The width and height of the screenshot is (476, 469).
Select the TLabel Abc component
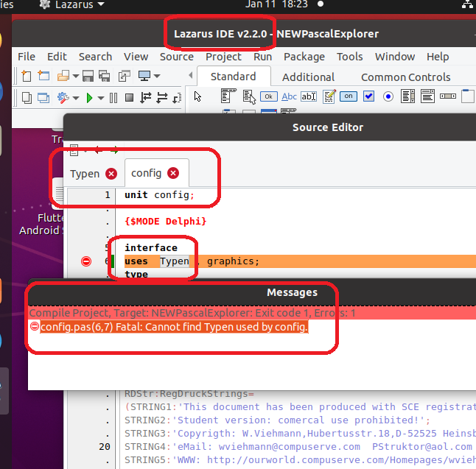289,96
